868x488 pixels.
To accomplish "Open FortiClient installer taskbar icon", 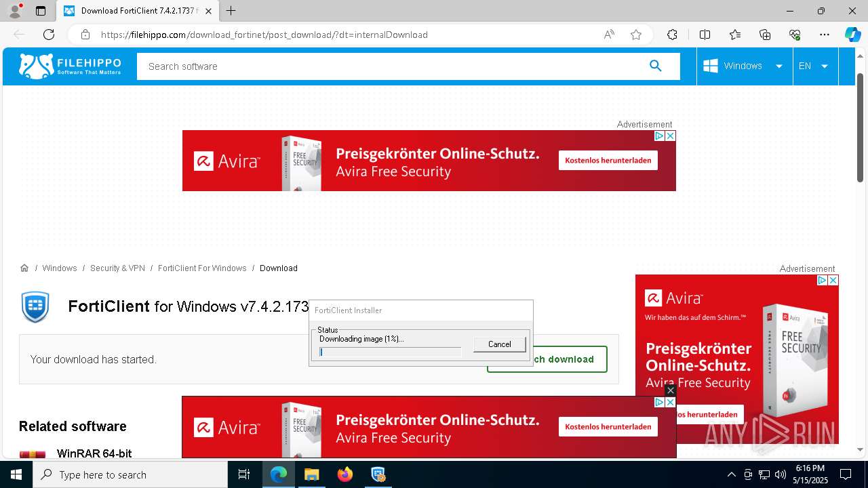I will (x=378, y=474).
